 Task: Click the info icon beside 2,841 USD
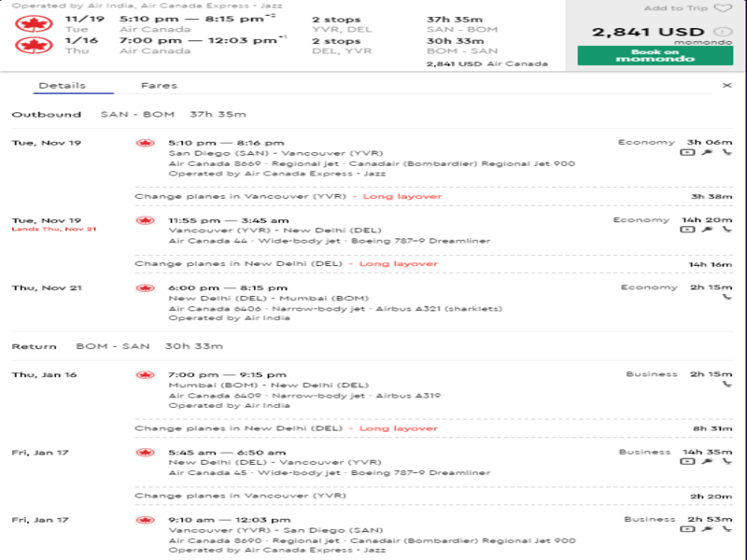[x=723, y=32]
